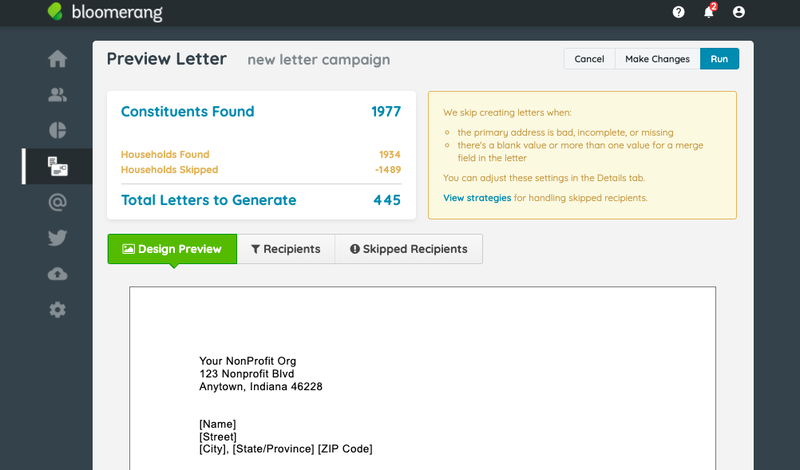The width and height of the screenshot is (800, 470).
Task: Open the Email @ icon
Action: [57, 202]
